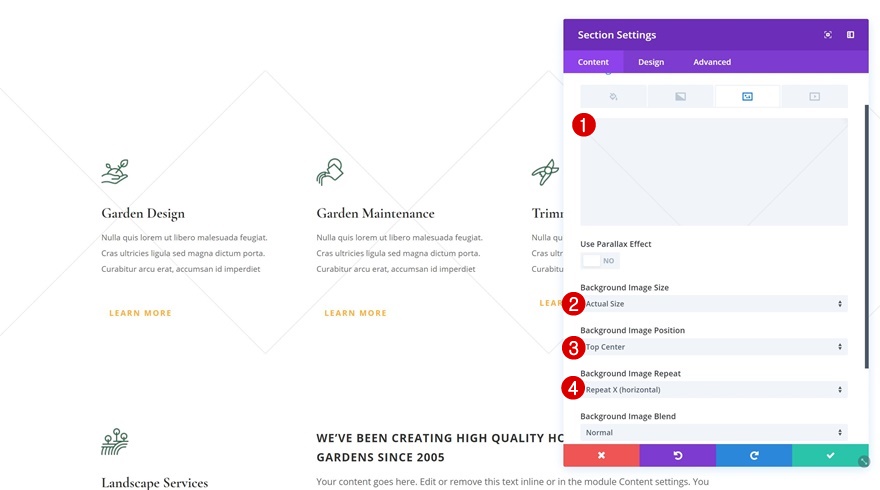Toggle the Use Parallax Effect switch
The image size is (880, 490).
point(600,261)
